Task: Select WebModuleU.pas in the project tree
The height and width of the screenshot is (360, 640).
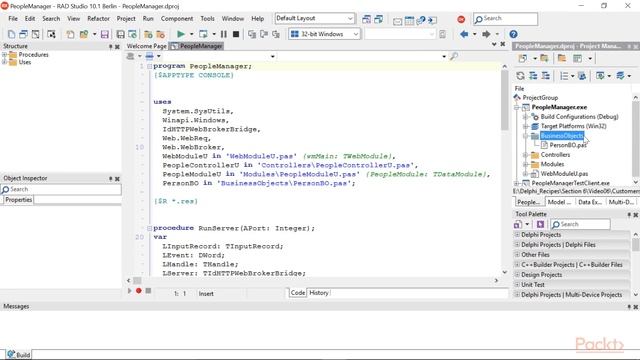Action: (564, 173)
